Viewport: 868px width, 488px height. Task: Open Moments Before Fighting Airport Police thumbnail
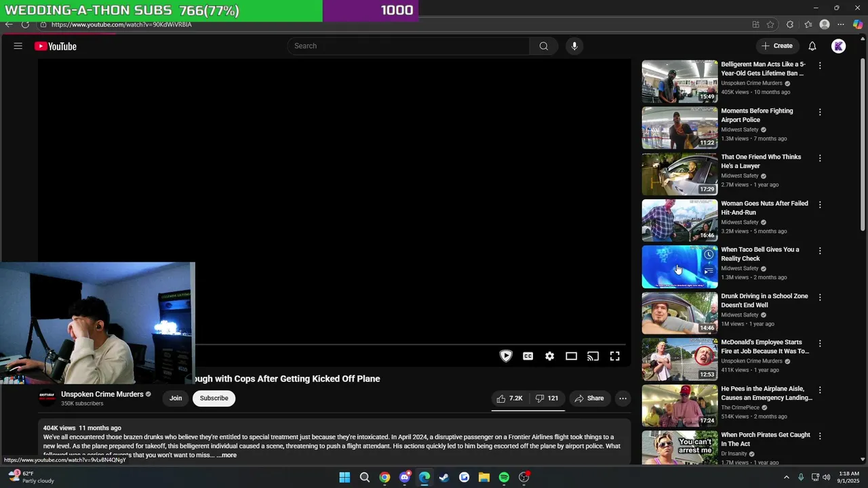pos(679,127)
